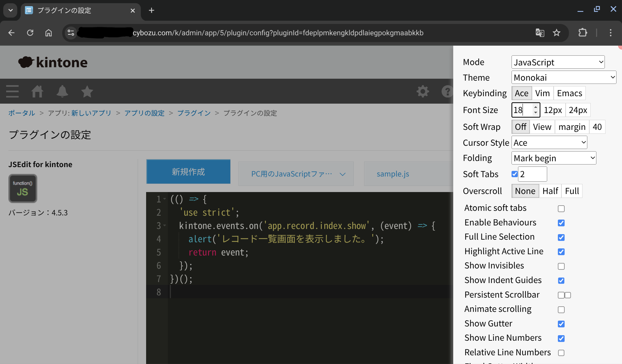Toggle the Animate scrolling checkbox
This screenshot has width=622, height=364.
(x=561, y=310)
